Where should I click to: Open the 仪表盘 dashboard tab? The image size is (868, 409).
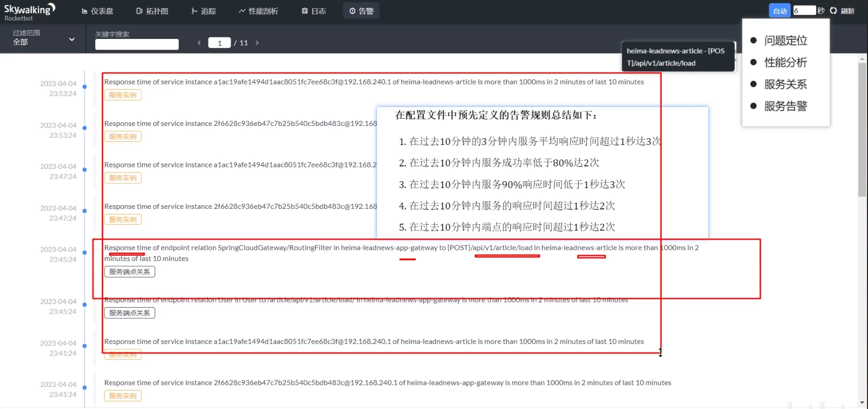[x=97, y=11]
